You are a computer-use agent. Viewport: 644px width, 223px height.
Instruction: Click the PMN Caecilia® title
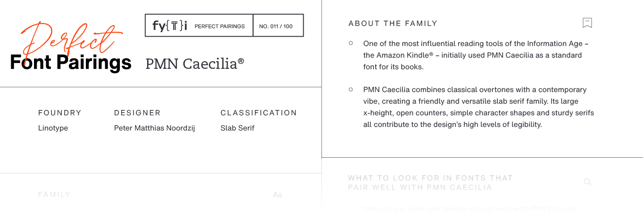pyautogui.click(x=195, y=63)
